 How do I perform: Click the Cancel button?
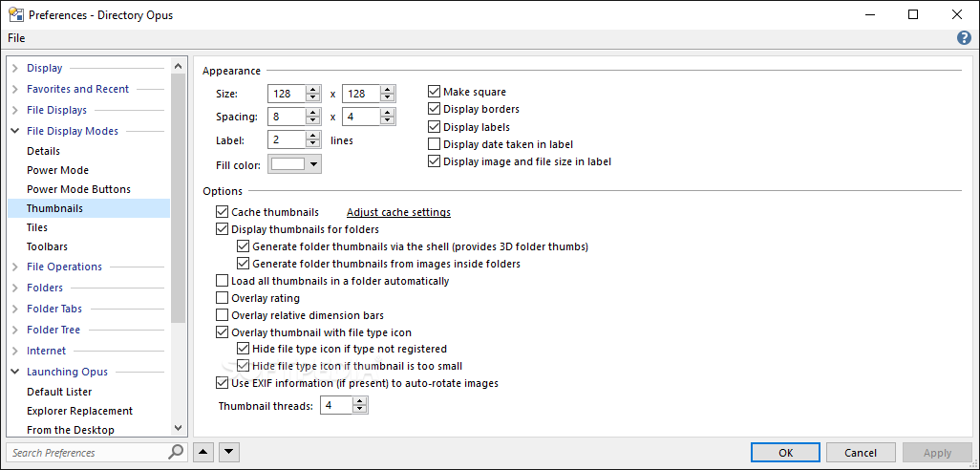click(x=861, y=453)
